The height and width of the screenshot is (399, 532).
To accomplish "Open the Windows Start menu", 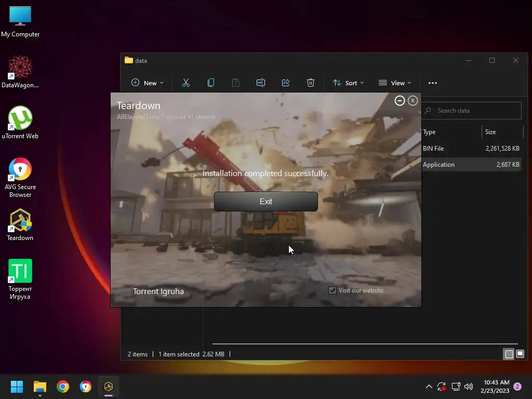I will tap(17, 387).
